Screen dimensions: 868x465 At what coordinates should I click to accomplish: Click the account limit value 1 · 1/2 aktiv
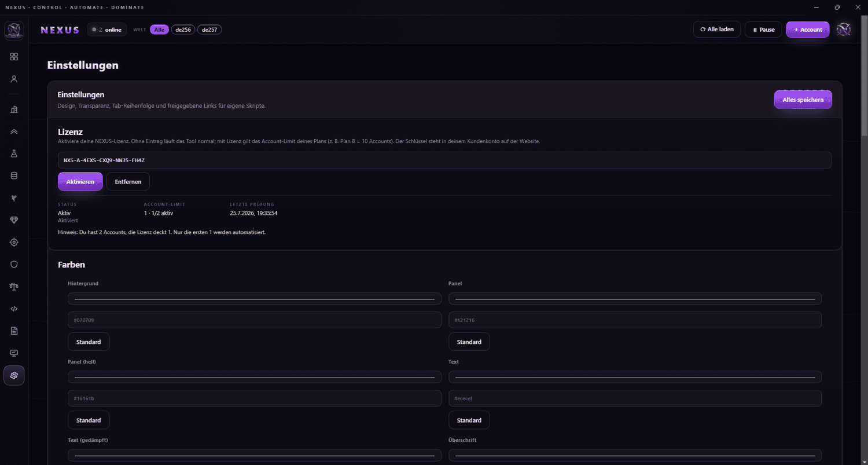[x=159, y=213]
